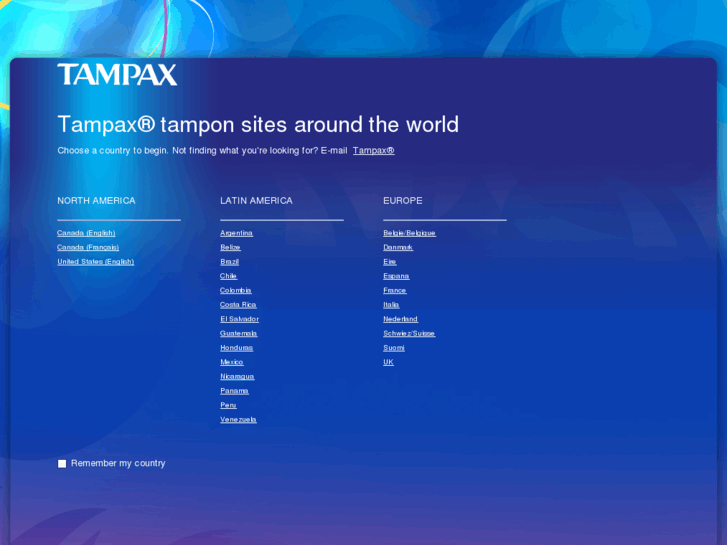Select the Canada (English) site
The height and width of the screenshot is (545, 727).
[86, 233]
